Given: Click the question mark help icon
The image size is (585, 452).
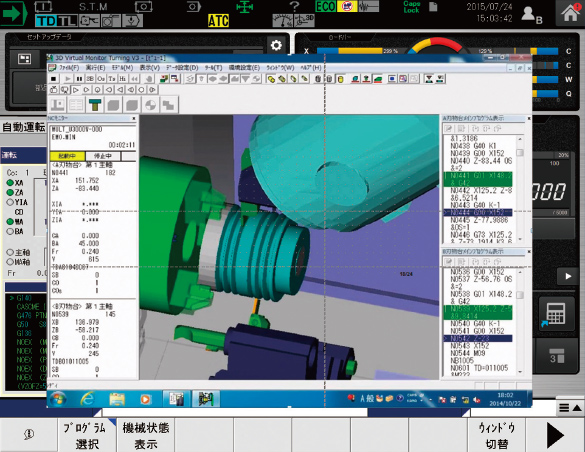Looking at the screenshot, I should [294, 6].
